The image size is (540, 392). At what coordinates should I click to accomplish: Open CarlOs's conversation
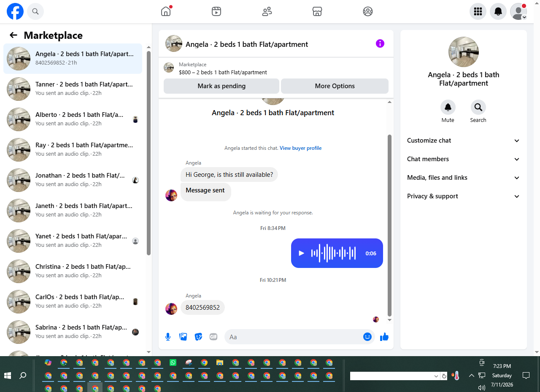[73, 302]
